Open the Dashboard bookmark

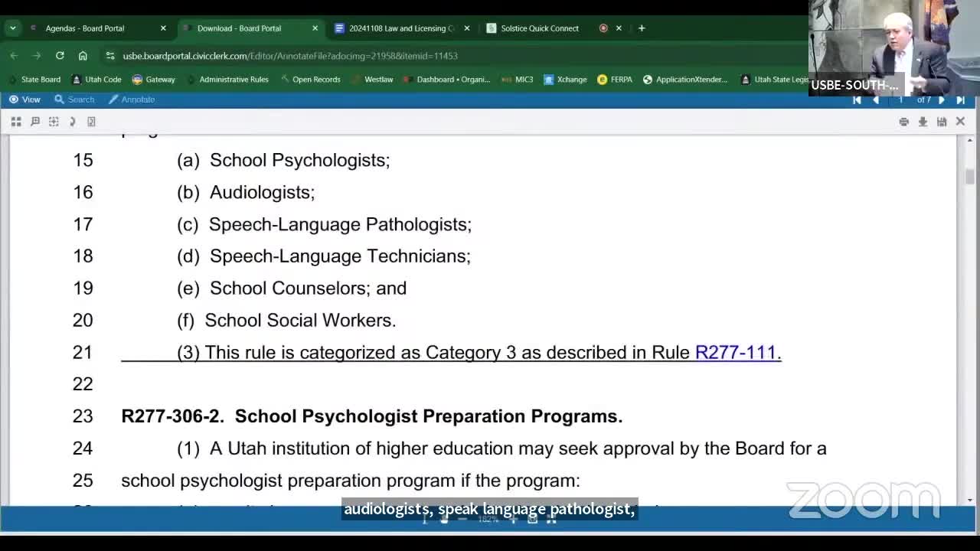(447, 80)
